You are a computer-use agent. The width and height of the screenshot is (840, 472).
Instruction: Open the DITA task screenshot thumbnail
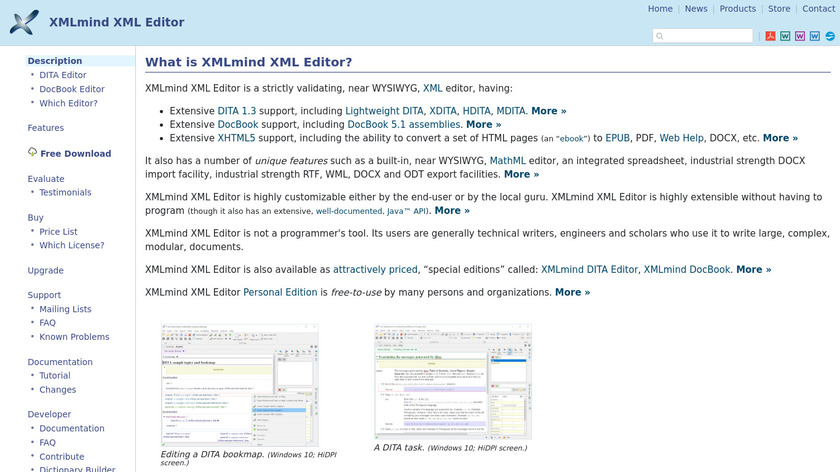click(x=453, y=381)
